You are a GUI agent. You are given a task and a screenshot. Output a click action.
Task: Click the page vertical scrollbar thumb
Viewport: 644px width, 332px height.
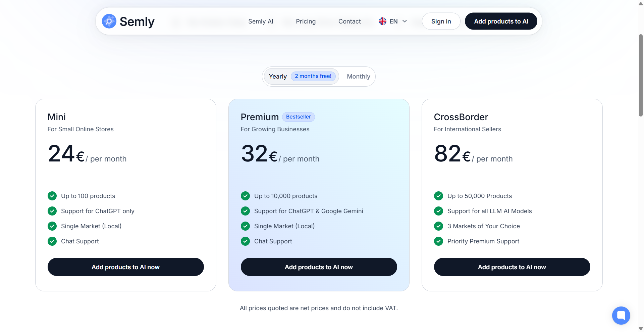pos(641,75)
